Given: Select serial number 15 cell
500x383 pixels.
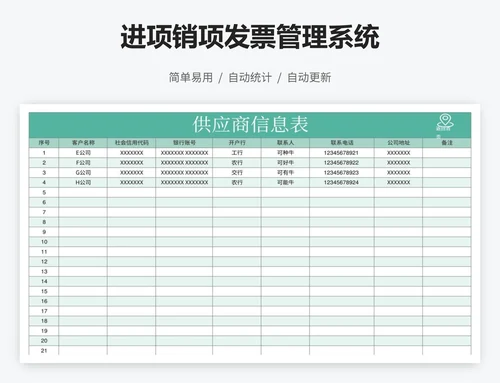Looking at the screenshot, I should (44, 291).
